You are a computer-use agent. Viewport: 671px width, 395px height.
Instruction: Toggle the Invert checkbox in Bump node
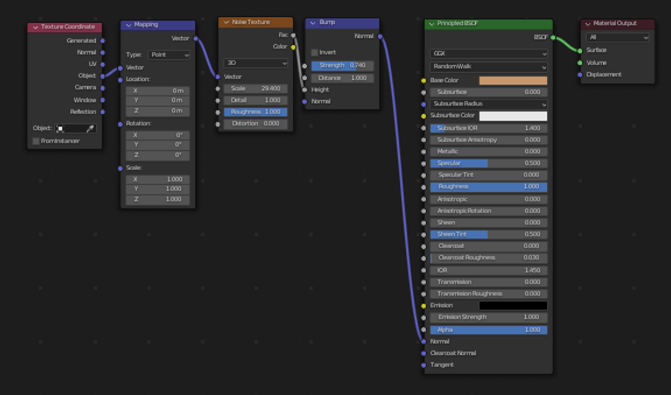tap(315, 53)
